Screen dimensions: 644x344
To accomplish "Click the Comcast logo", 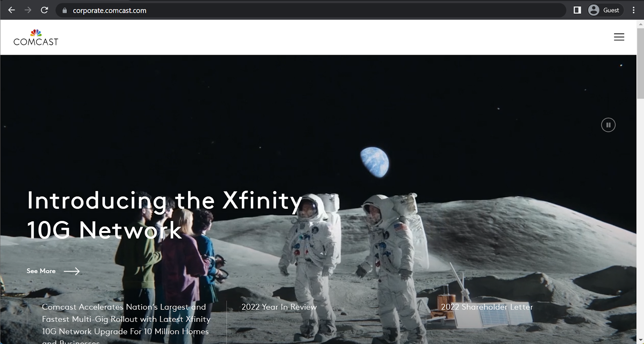I will click(36, 37).
